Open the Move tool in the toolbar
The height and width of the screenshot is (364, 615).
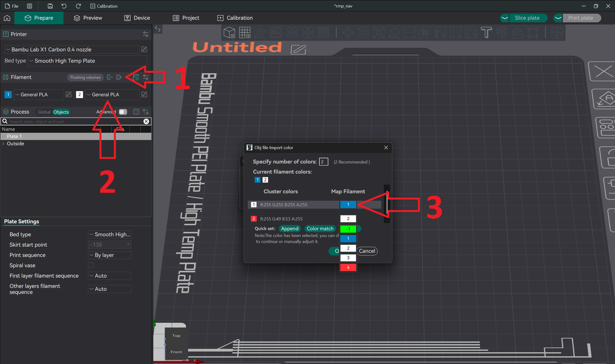point(349,32)
